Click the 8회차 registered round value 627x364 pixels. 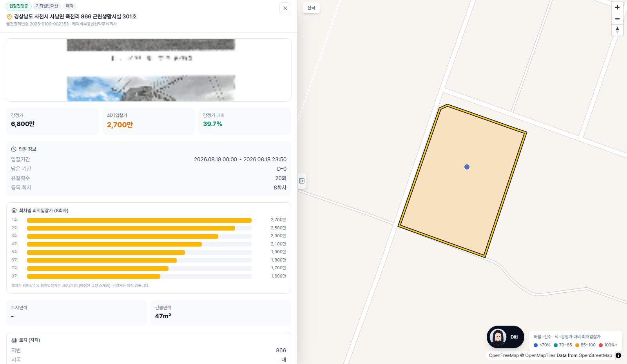[280, 187]
